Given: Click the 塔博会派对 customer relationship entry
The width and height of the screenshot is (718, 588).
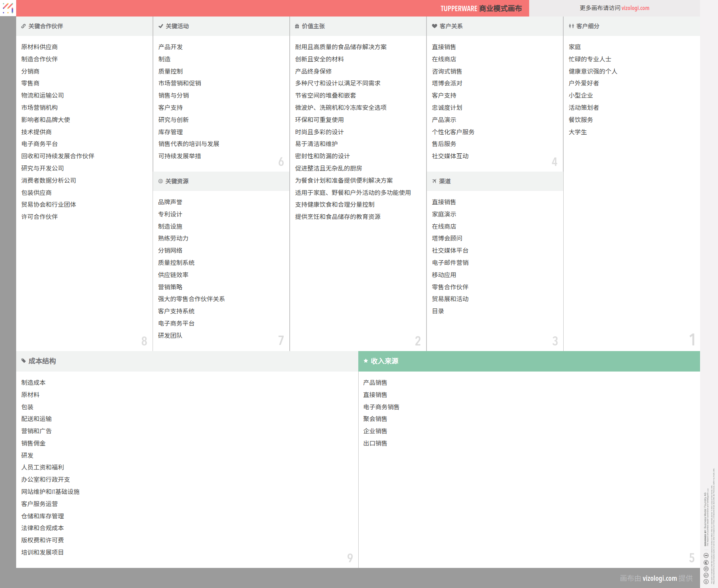Looking at the screenshot, I should coord(447,83).
